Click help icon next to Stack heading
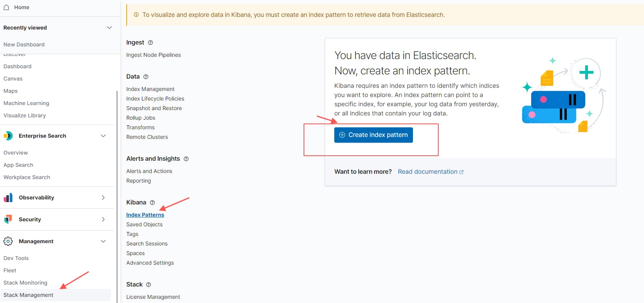The image size is (644, 303). tap(149, 285)
